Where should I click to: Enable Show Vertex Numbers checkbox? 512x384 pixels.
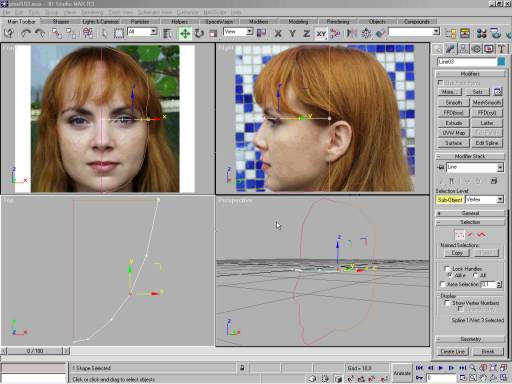(448, 303)
